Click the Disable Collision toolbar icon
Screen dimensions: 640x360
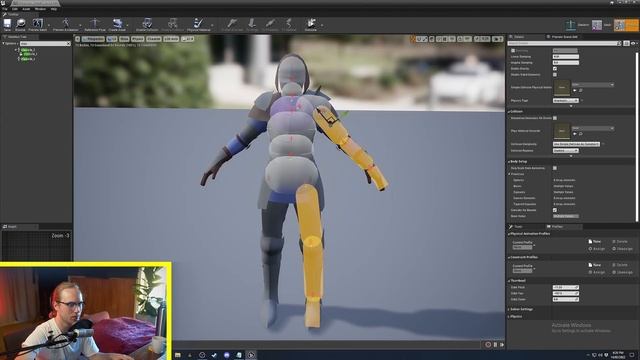[x=173, y=24]
